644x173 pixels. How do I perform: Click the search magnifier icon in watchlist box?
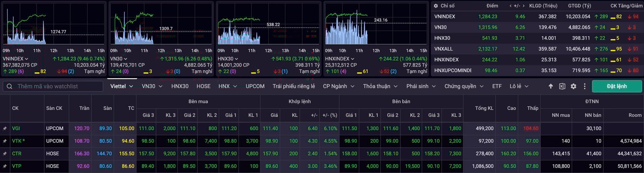tap(10, 86)
